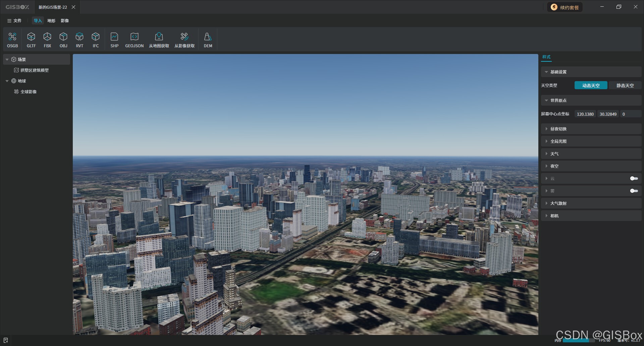
Task: Expand the 云 section arrow
Action: point(546,178)
